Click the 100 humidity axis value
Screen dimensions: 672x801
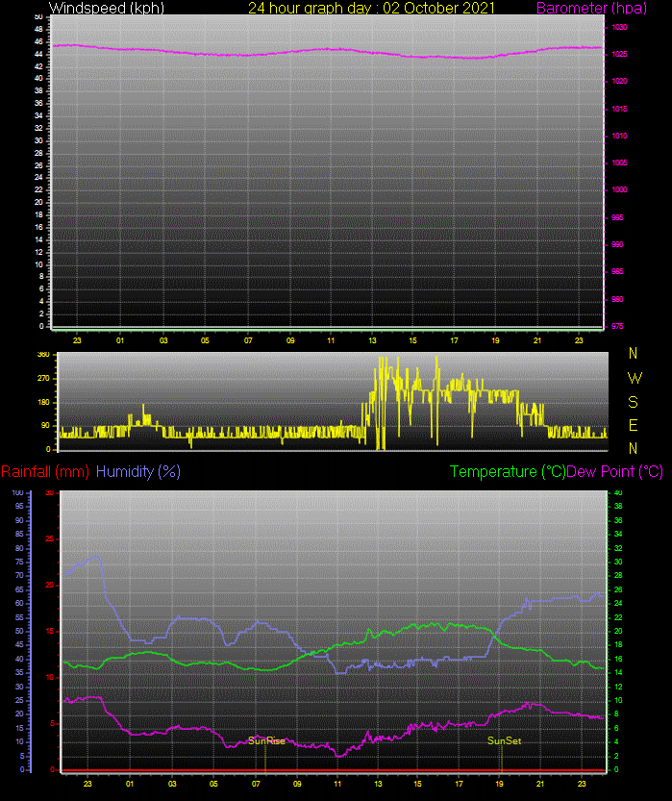(18, 493)
